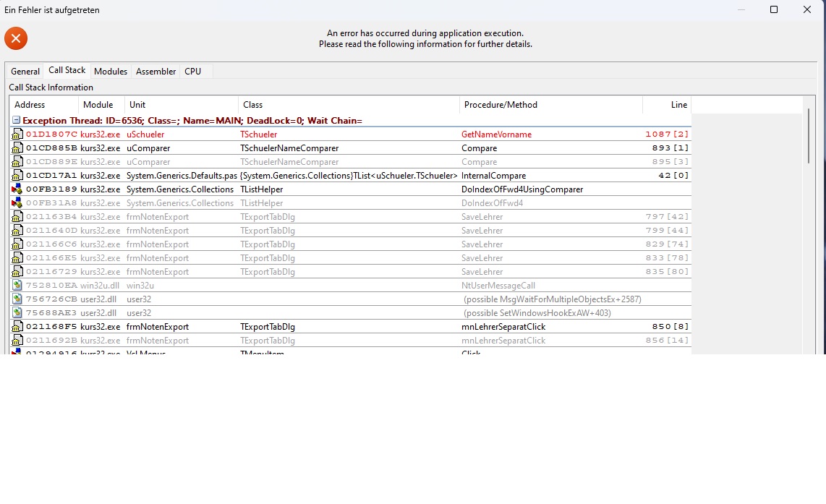The image size is (826, 504).
Task: Click mnLehrerSeparatClick at line 856 [14]
Action: 503,340
